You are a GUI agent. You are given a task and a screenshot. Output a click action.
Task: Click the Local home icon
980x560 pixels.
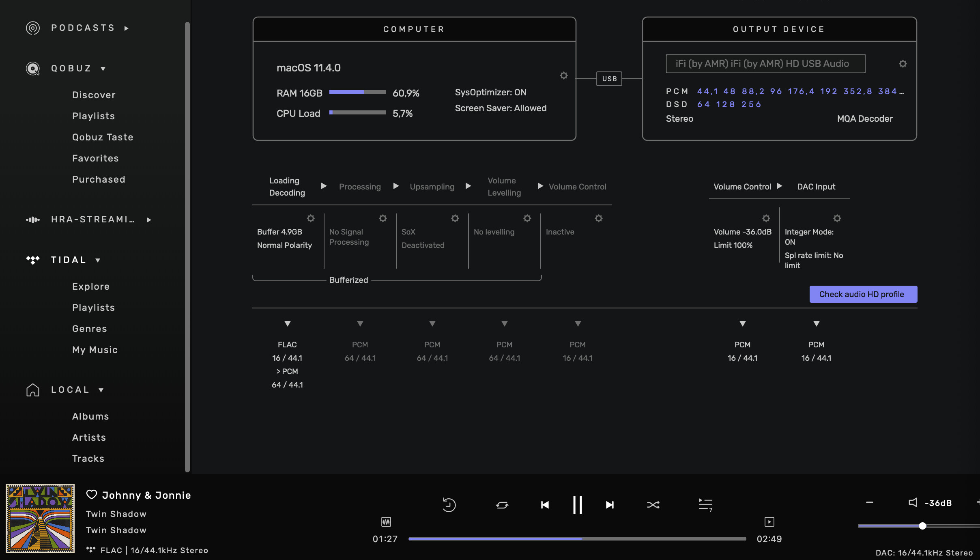[x=33, y=390]
